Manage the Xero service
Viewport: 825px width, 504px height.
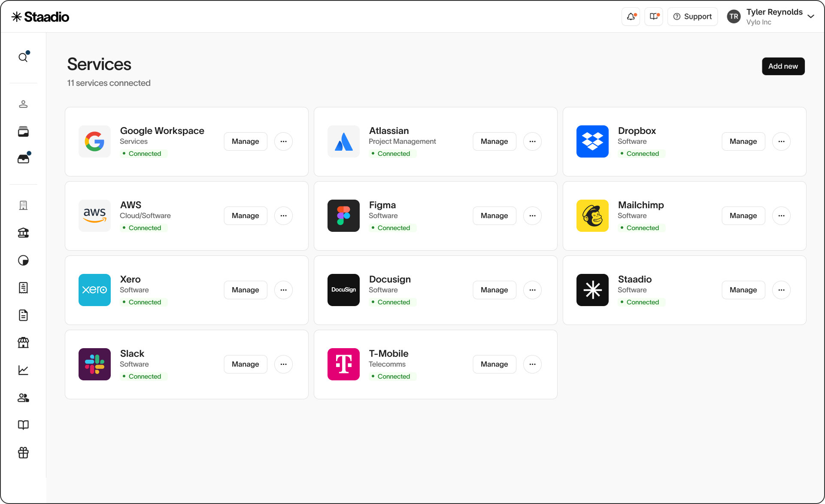246,290
